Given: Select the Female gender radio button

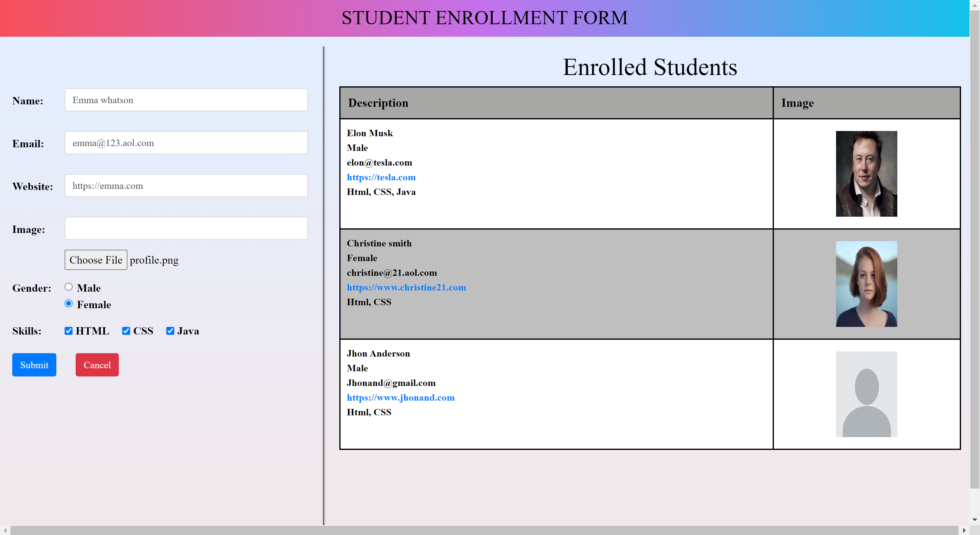Looking at the screenshot, I should coord(69,303).
